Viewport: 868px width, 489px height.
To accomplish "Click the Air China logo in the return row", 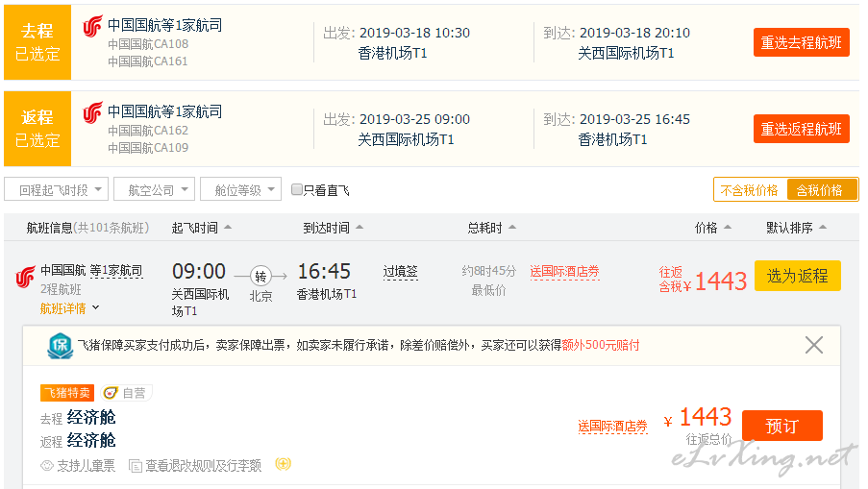I will point(92,112).
